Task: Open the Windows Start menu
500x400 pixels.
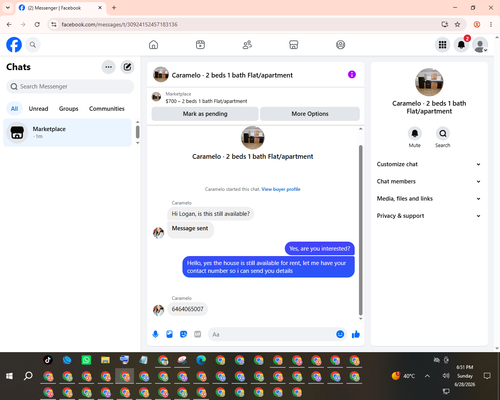Action: (9, 376)
